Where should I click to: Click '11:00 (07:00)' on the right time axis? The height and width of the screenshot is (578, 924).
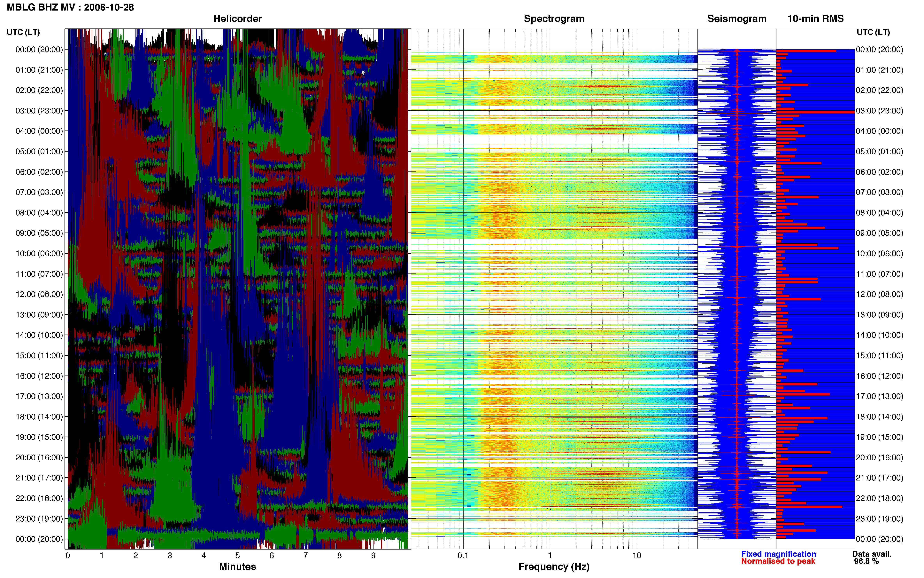pos(879,274)
